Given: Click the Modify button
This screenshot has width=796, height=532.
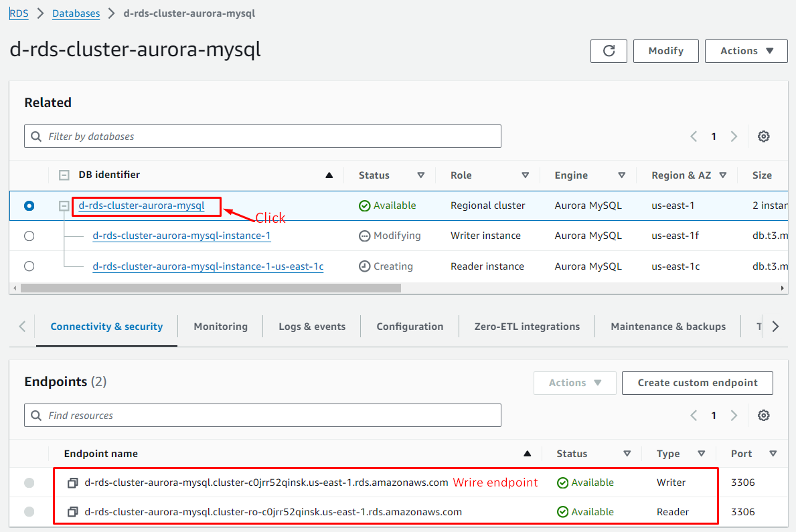Looking at the screenshot, I should pyautogui.click(x=665, y=51).
